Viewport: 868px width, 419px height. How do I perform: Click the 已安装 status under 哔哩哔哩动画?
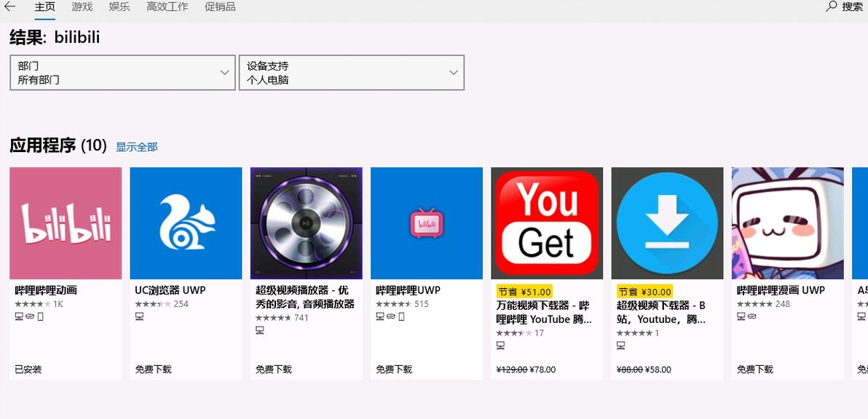(28, 370)
